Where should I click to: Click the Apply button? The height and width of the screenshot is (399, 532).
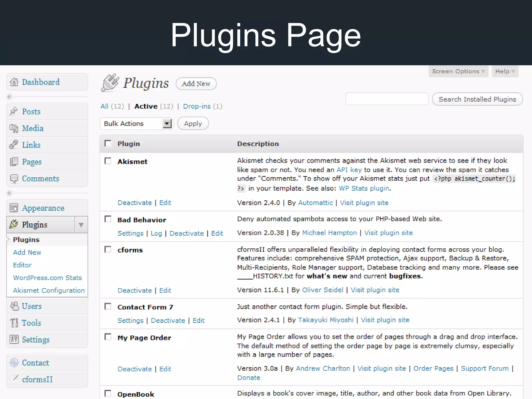[193, 124]
